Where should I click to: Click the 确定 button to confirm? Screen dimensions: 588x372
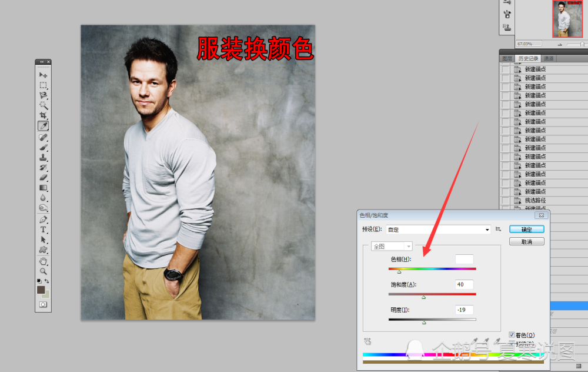click(526, 230)
